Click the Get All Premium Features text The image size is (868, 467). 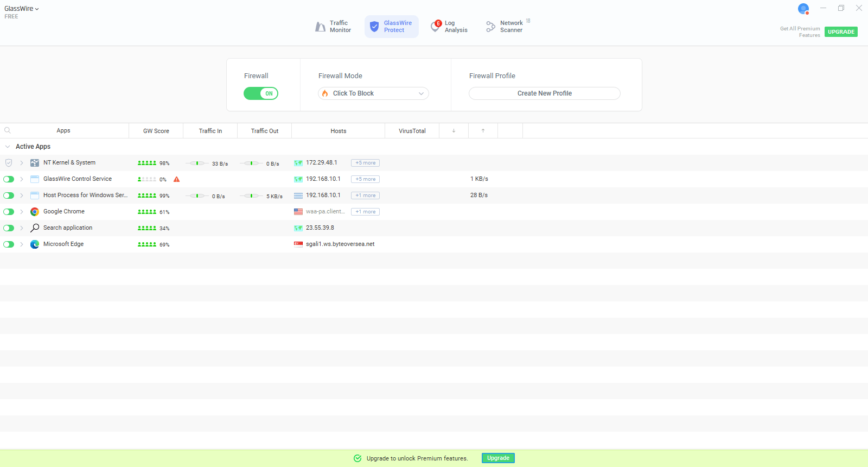coord(800,32)
